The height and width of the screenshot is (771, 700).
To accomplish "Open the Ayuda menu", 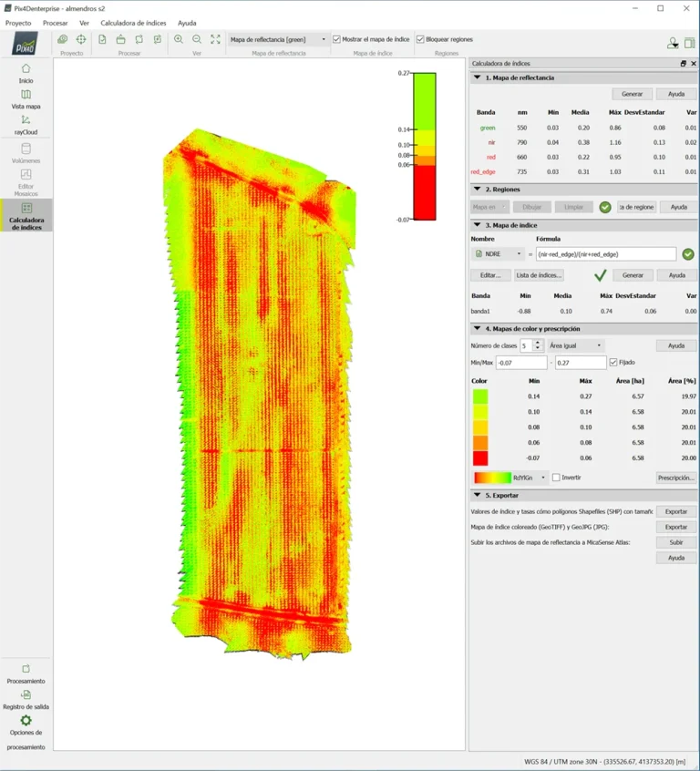I will [187, 23].
